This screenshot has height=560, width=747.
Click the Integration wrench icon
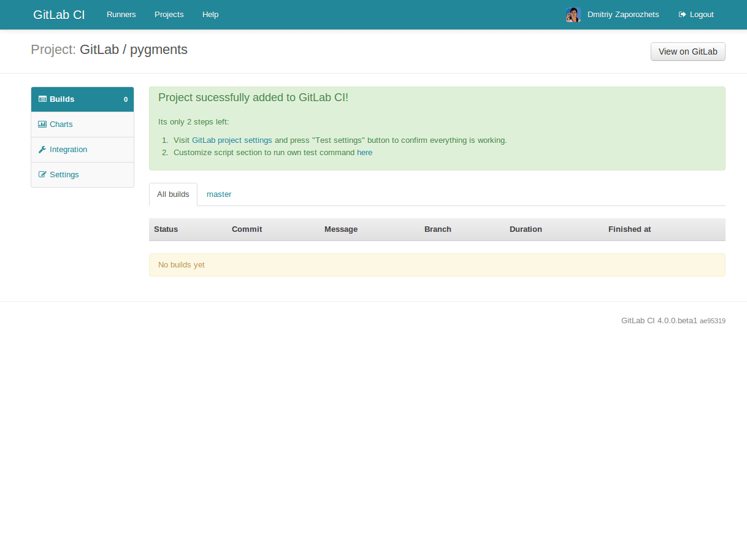42,150
